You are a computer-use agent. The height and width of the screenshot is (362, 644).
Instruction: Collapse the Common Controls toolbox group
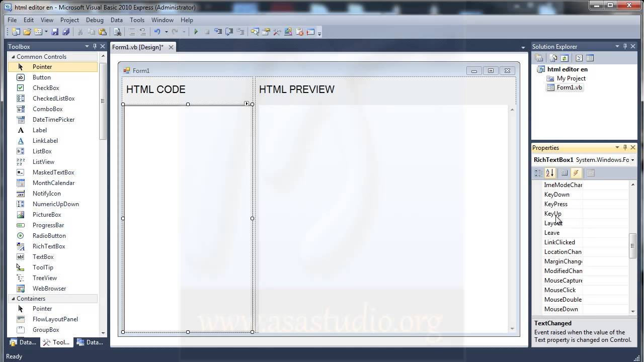click(x=13, y=57)
